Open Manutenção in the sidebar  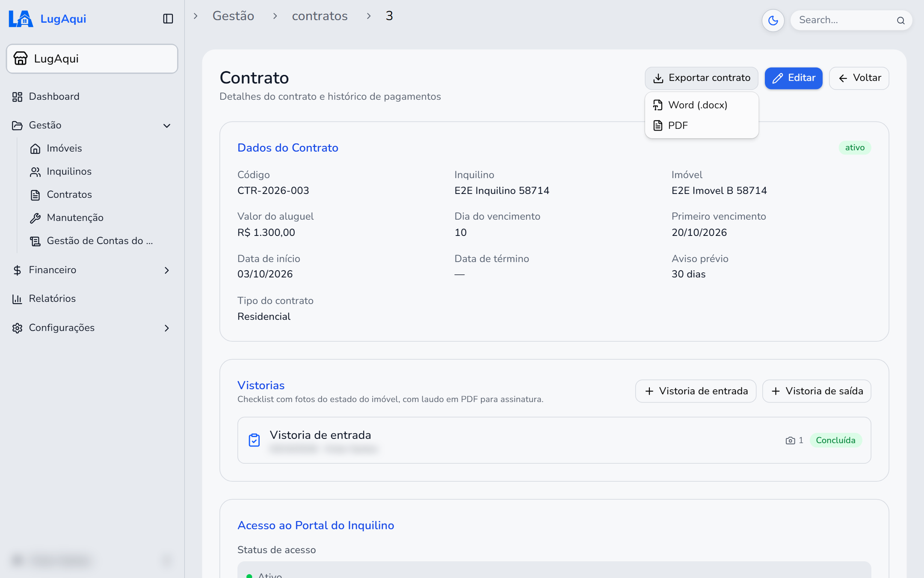(x=101, y=218)
